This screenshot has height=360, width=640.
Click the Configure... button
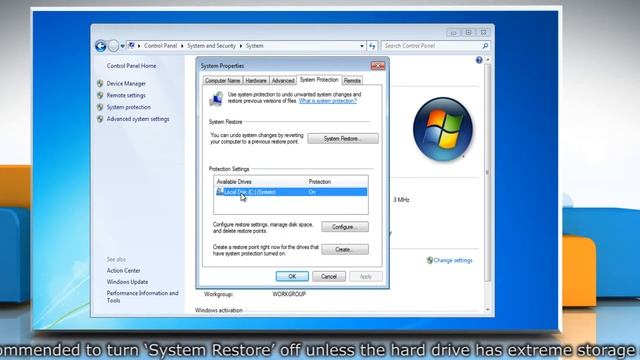(x=345, y=227)
